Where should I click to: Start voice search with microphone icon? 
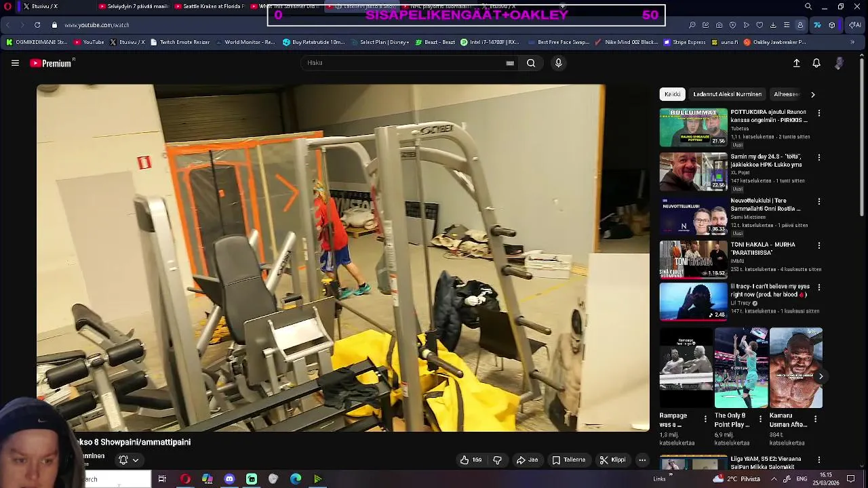coord(559,63)
